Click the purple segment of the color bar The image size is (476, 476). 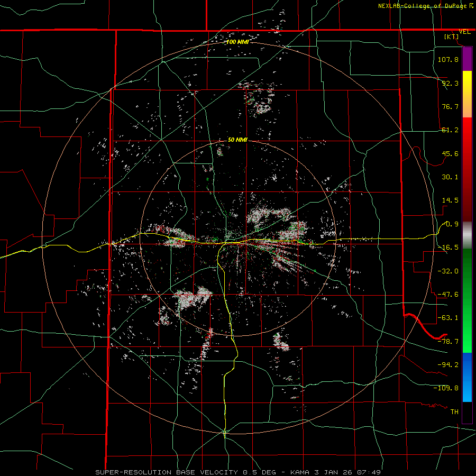pyautogui.click(x=467, y=59)
